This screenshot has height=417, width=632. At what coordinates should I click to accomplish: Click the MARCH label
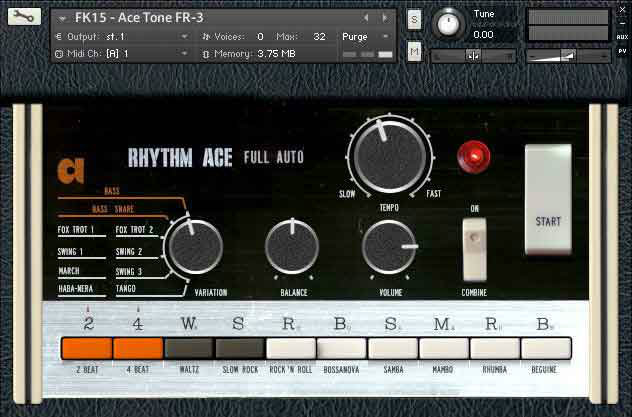tap(69, 271)
